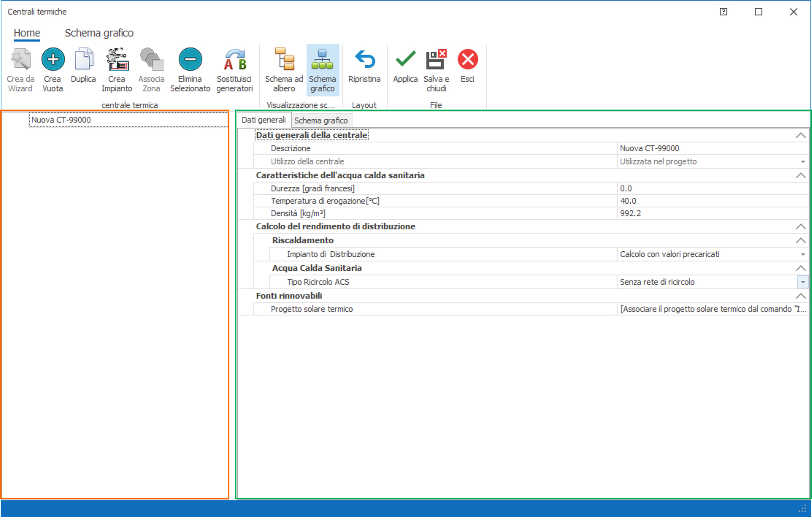The width and height of the screenshot is (812, 517).
Task: Collapse Caratteristiche dell'acqua calda sanitaria section
Action: [x=801, y=176]
